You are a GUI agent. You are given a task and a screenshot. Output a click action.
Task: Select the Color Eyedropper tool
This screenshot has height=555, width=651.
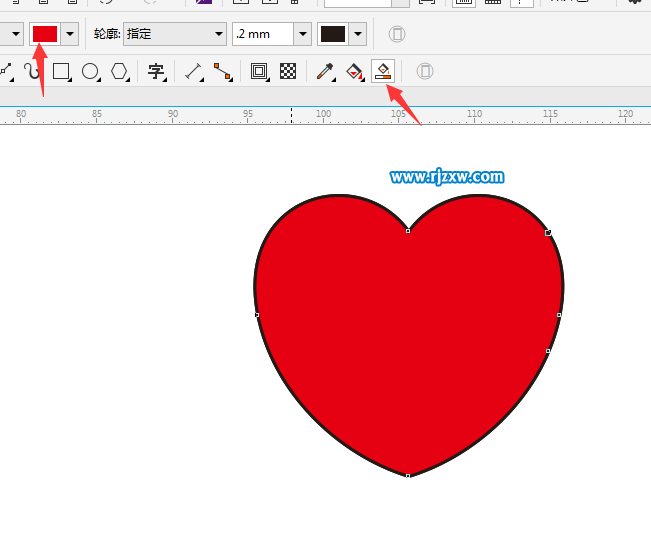tap(325, 71)
